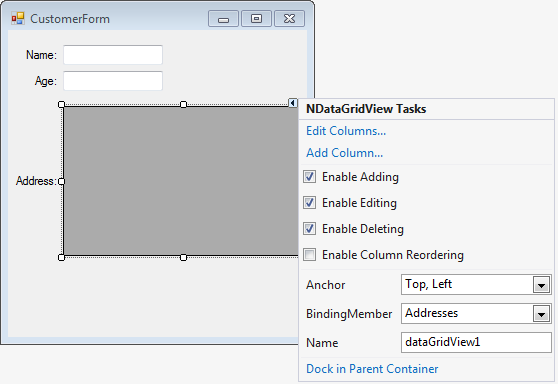Click the Name text box in CustomerForm

113,55
